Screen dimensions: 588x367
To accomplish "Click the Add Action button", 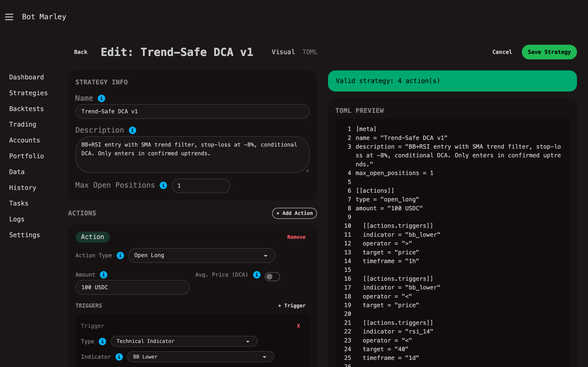I will pos(294,213).
